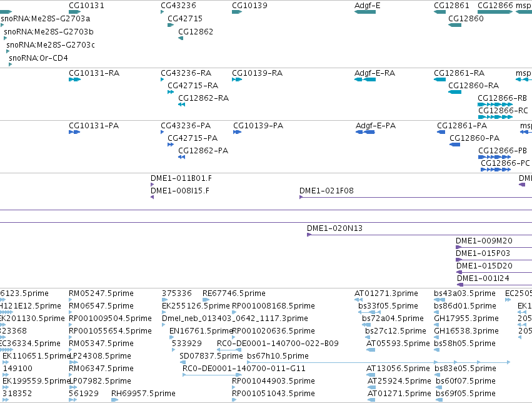Select the CG12861-RA transcript label
Screen dimensions: 532x403
pyautogui.click(x=459, y=73)
